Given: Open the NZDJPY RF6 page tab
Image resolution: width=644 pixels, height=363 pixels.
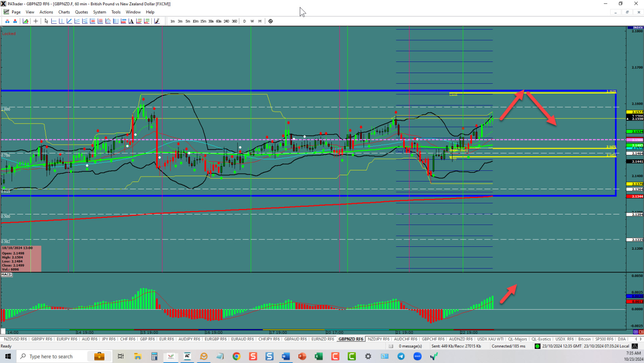Looking at the screenshot, I should [x=379, y=339].
